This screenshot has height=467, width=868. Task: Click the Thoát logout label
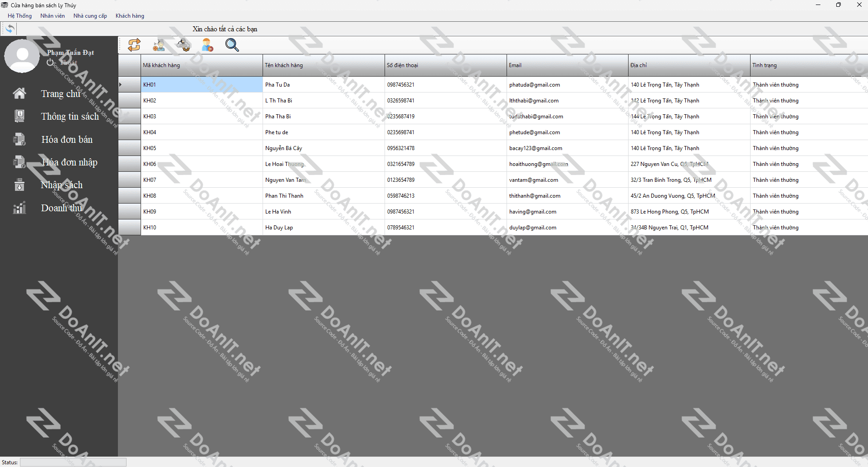coord(68,63)
